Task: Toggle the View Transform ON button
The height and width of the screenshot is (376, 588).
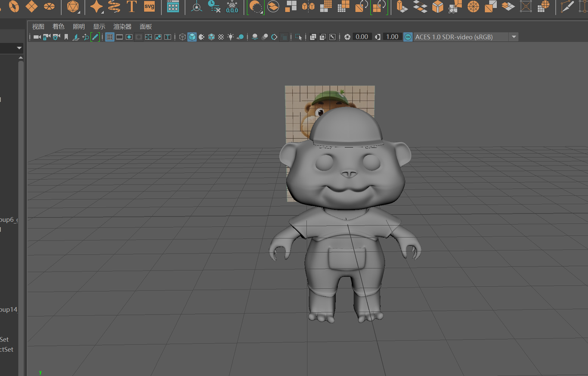Action: click(x=408, y=37)
